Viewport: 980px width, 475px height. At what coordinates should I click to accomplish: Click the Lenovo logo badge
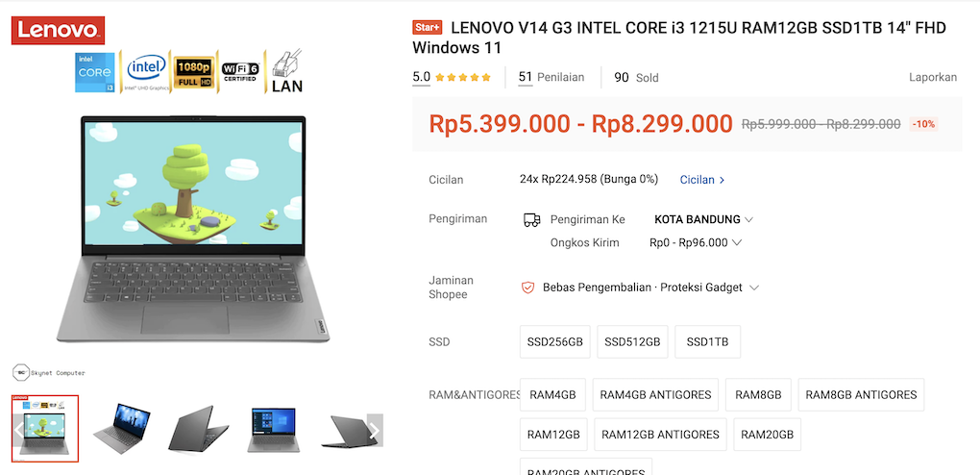point(58,30)
